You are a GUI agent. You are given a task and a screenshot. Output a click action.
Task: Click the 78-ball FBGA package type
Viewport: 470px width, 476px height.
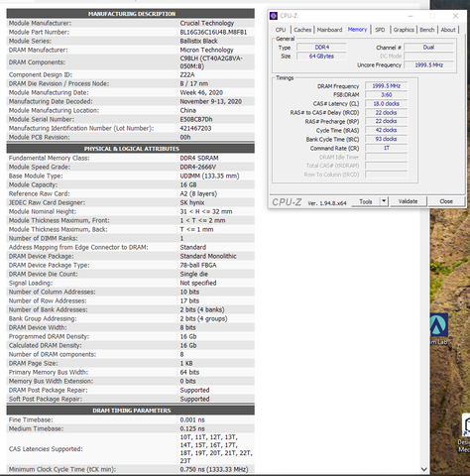[198, 265]
